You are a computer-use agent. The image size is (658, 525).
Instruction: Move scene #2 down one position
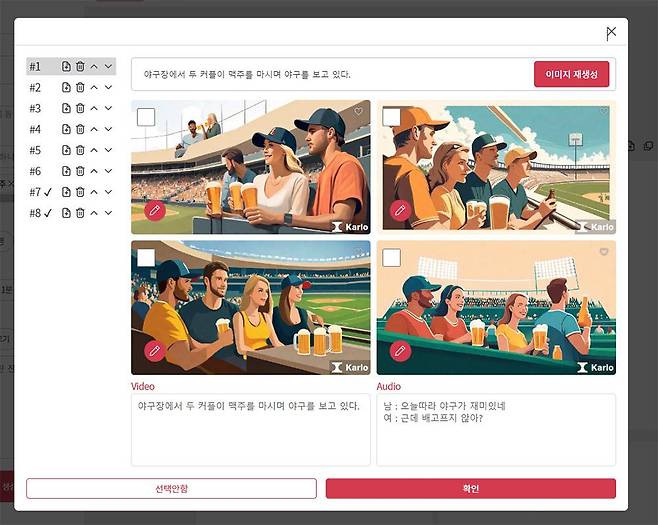(108, 87)
